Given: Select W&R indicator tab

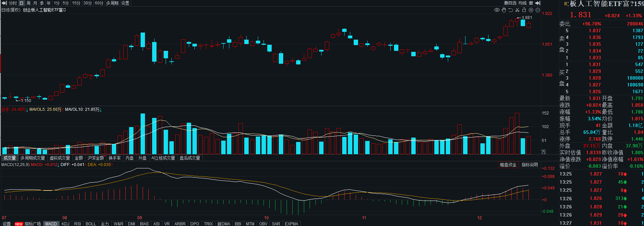Looking at the screenshot, I should tap(119, 224).
